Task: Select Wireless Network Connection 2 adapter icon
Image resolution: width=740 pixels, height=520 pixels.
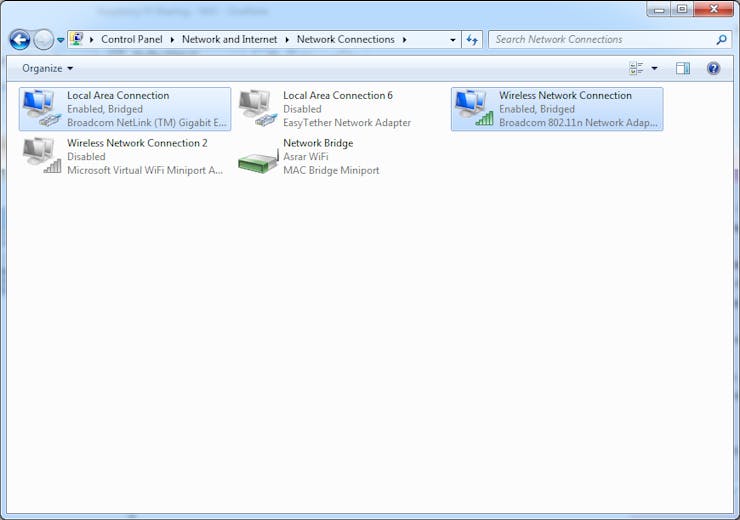Action: 42,156
